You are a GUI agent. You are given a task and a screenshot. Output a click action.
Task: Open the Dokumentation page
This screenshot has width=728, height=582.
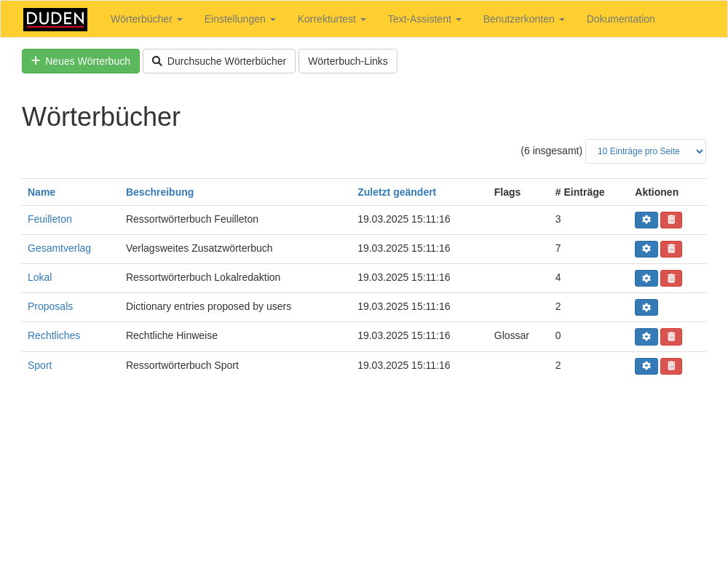coord(620,19)
